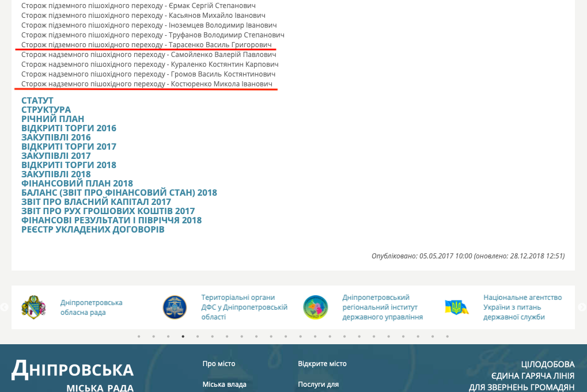The width and height of the screenshot is (587, 392).
Task: Open the СТАТУТ document link
Action: click(37, 101)
